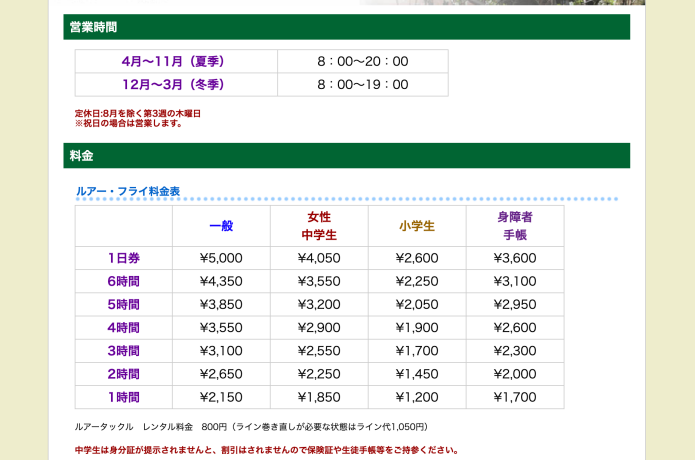
Task: Click the ¥2,650 price cell
Action: 221,374
